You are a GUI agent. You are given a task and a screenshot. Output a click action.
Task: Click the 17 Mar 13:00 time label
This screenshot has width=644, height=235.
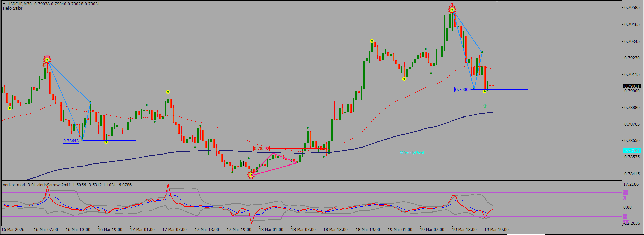pyautogui.click(x=207, y=230)
